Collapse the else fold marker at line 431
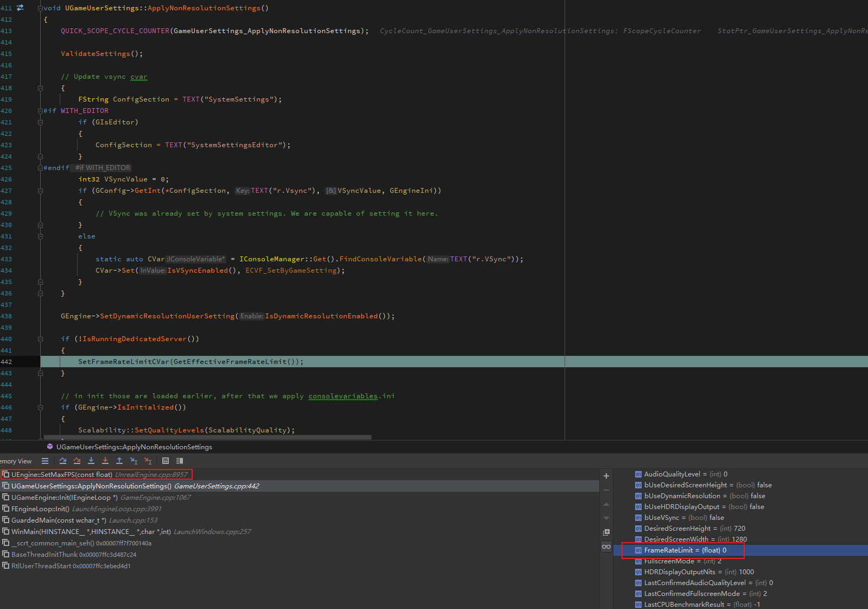868x609 pixels. pos(40,236)
